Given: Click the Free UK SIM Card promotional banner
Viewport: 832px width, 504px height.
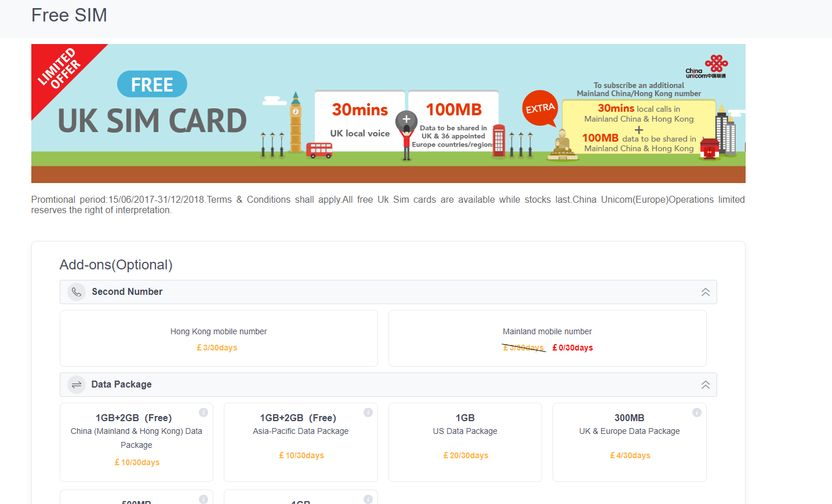Looking at the screenshot, I should pos(388,114).
